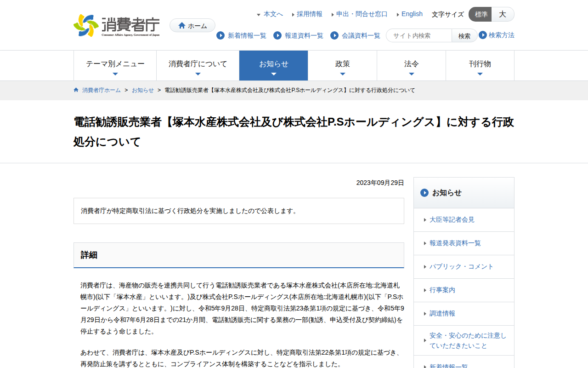This screenshot has width=588, height=368.
Task: Switch to the English site
Action: point(412,14)
